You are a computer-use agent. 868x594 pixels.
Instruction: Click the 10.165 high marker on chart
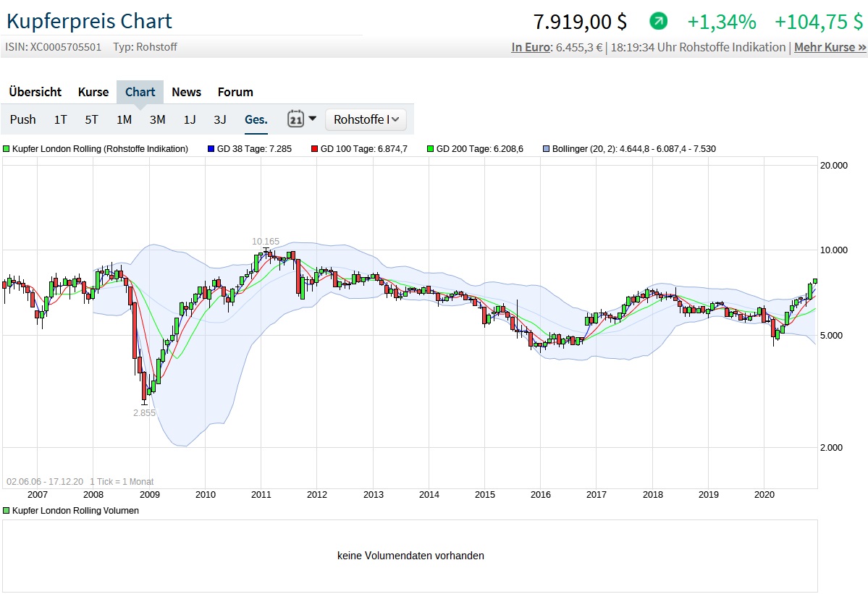tap(265, 242)
